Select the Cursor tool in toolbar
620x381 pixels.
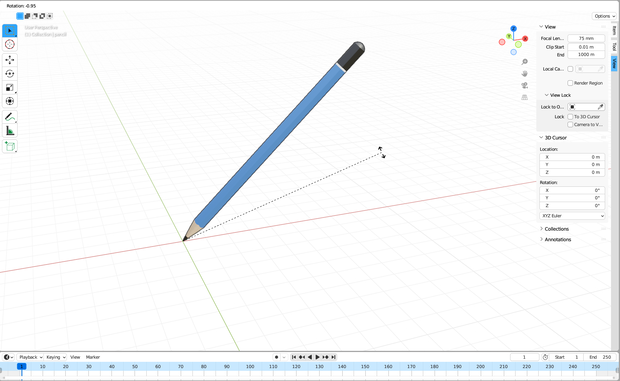click(10, 44)
